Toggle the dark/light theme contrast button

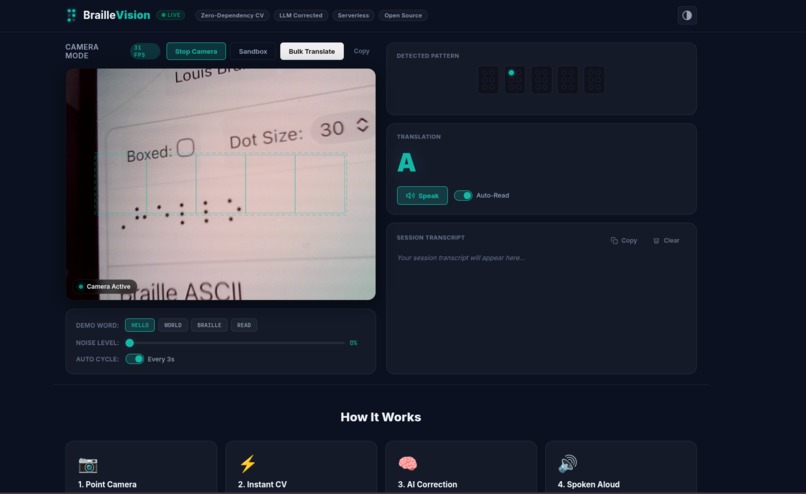click(x=687, y=15)
